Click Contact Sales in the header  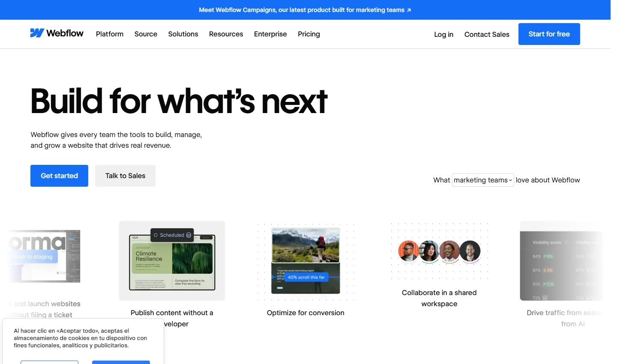pos(487,34)
